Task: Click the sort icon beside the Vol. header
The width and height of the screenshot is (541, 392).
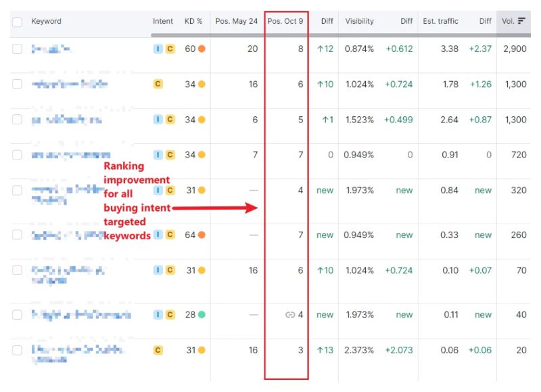Action: [x=521, y=21]
